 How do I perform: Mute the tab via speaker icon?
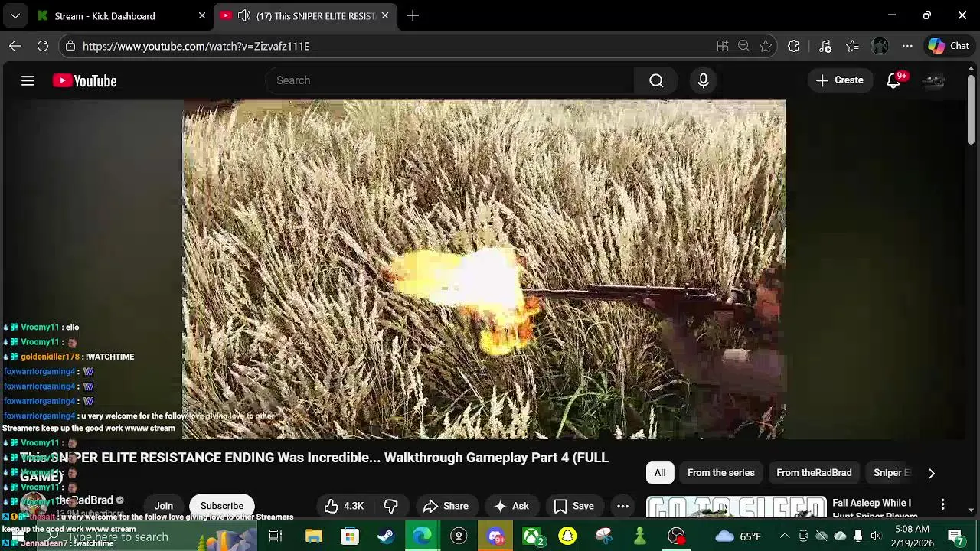[243, 15]
